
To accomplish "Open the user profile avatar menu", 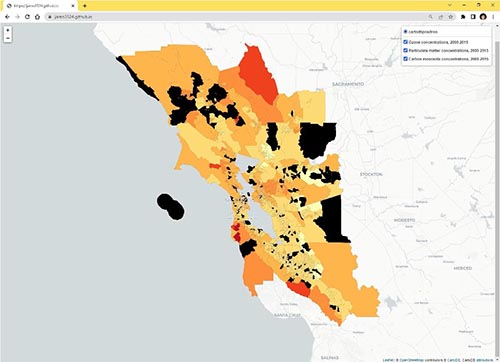I will 483,17.
